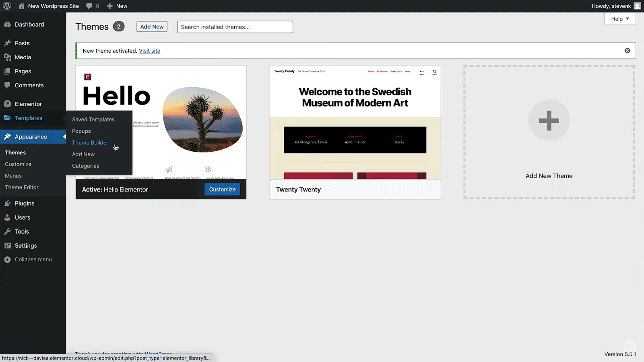Open Saved Templates from the flyout menu
Image resolution: width=644 pixels, height=362 pixels.
click(x=93, y=119)
